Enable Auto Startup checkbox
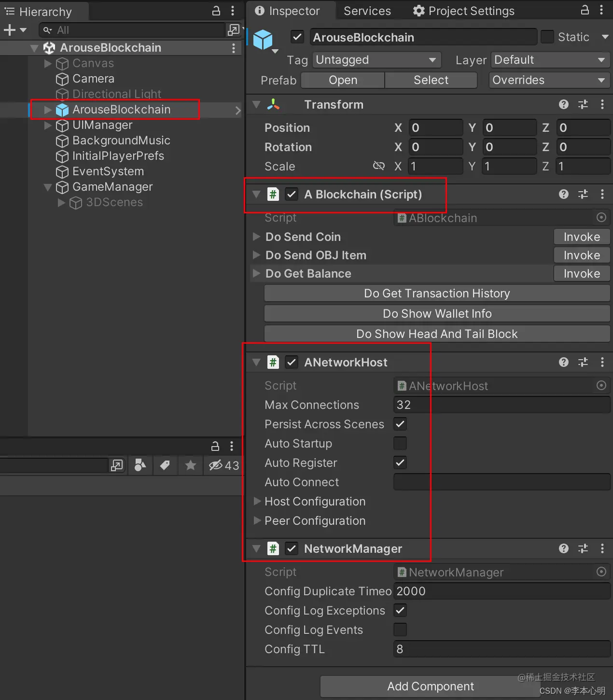This screenshot has width=613, height=700. point(400,443)
